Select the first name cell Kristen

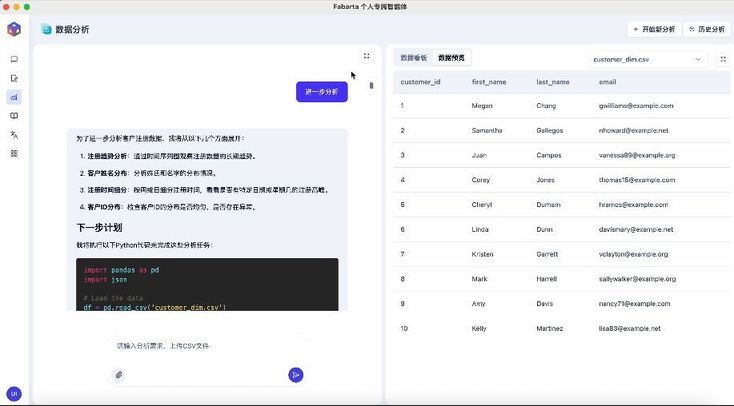coord(482,254)
